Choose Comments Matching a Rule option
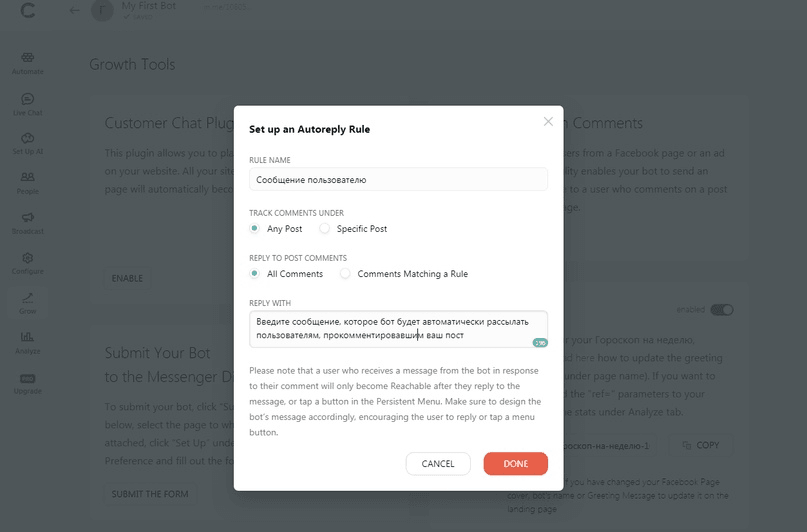 (345, 273)
